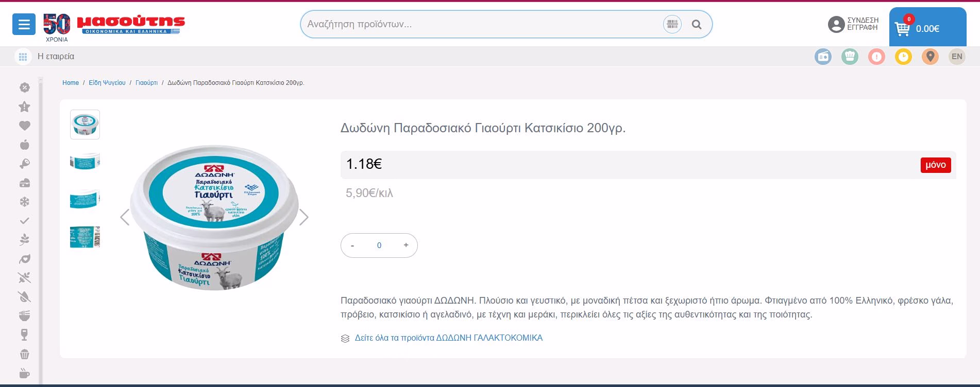Select the second yogurt side-view thumbnail

(85, 162)
